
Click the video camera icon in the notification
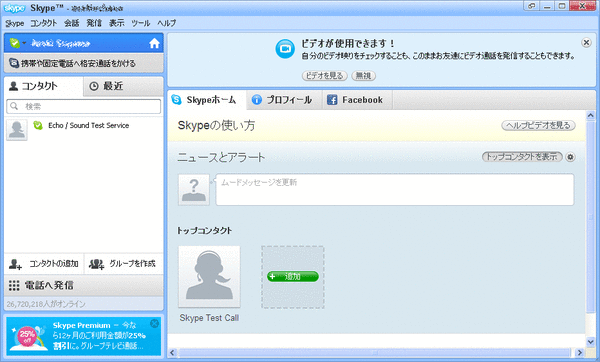pyautogui.click(x=285, y=49)
